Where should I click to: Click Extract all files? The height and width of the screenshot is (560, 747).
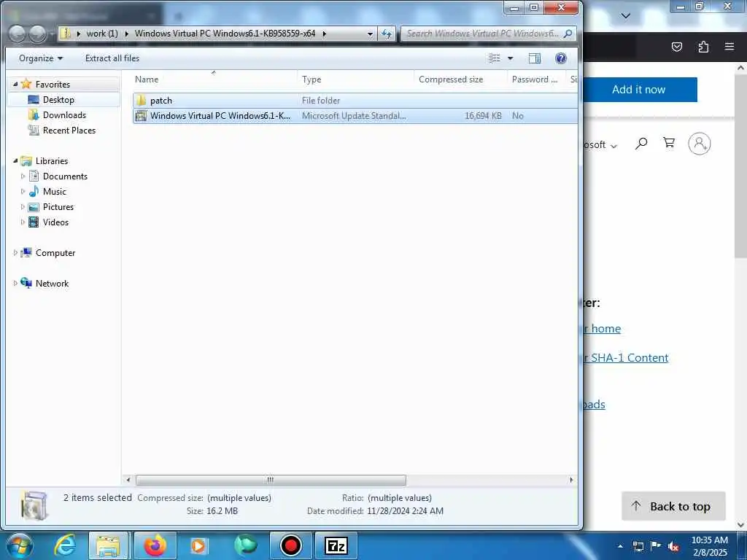(x=112, y=58)
